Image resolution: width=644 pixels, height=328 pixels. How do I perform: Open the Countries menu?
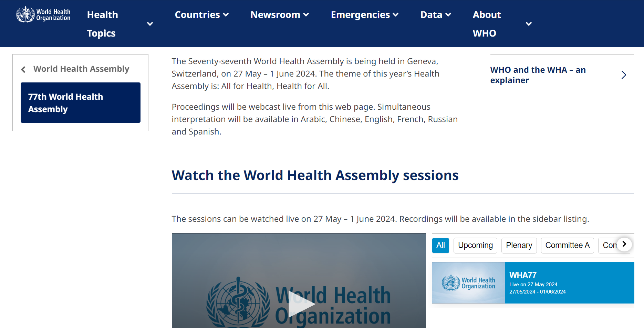(x=197, y=14)
